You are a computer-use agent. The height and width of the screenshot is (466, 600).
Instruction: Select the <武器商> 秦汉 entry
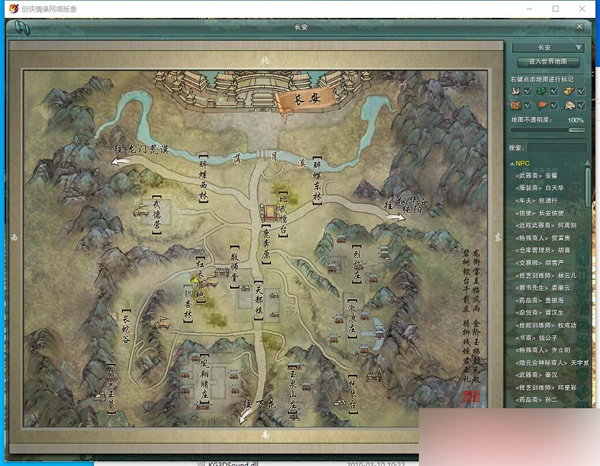coord(536,375)
